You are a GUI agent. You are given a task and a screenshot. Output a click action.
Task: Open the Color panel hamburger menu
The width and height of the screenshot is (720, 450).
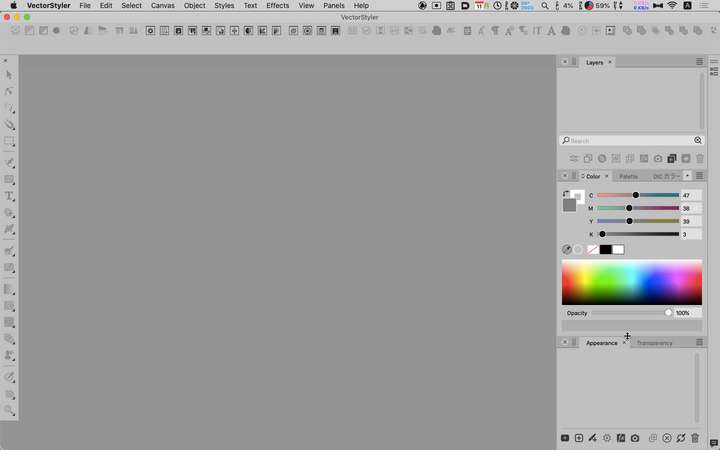click(699, 175)
